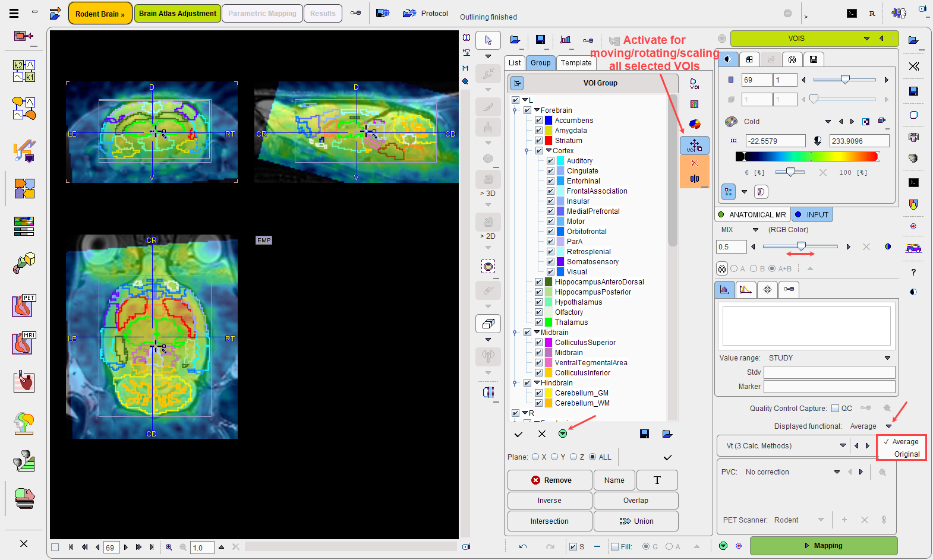Save VOI group with disk icon

[644, 434]
